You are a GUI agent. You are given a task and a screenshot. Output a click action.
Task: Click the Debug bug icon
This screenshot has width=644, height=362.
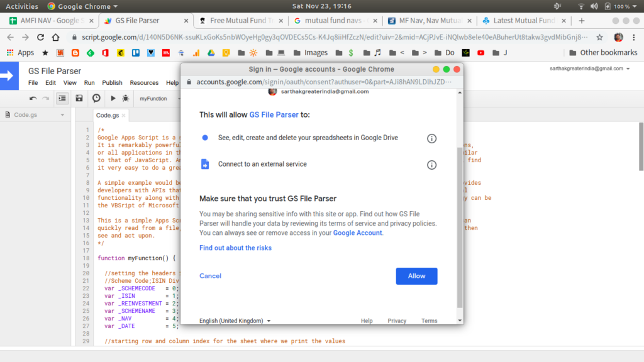click(126, 99)
